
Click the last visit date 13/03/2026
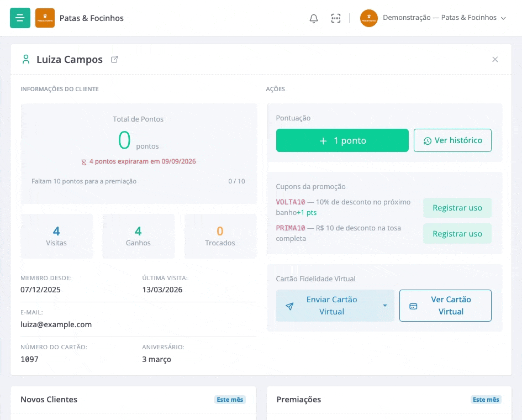[x=162, y=290]
